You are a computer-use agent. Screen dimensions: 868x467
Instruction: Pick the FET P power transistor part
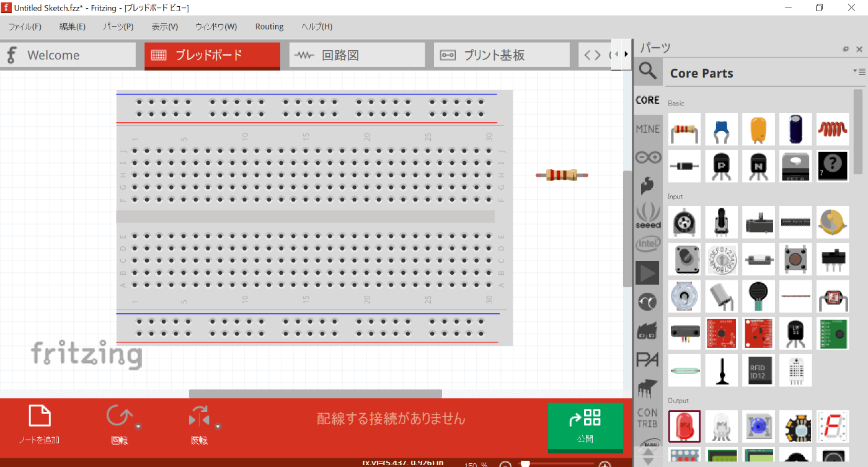(795, 166)
